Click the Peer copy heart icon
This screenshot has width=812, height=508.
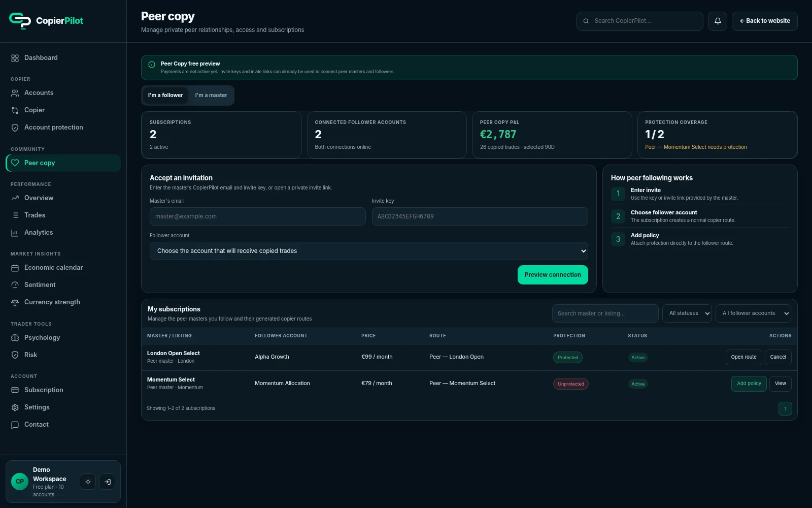point(15,163)
